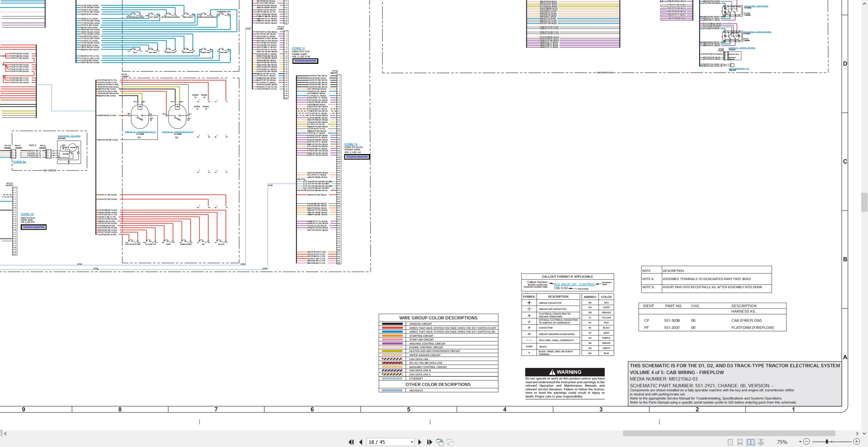The image size is (868, 447).
Task: Open the Relay - Condenser Fan RT link
Action: [178, 132]
